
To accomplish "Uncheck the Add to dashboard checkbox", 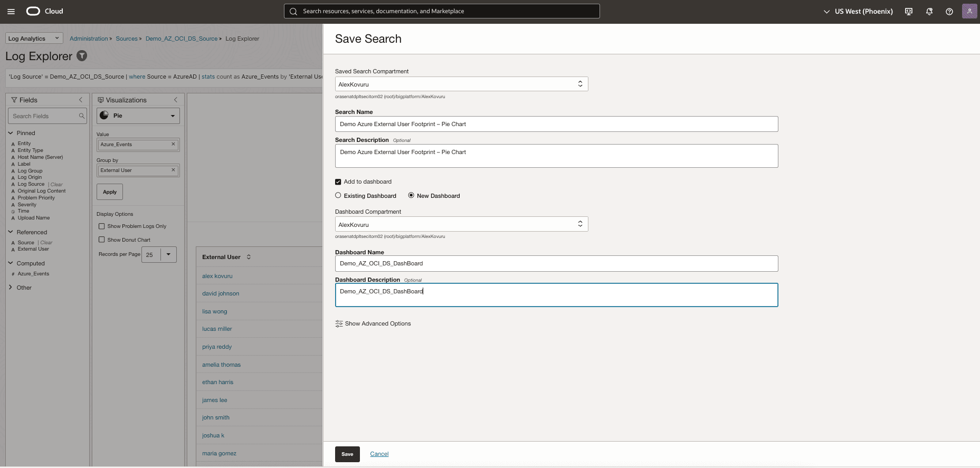I will pyautogui.click(x=338, y=182).
